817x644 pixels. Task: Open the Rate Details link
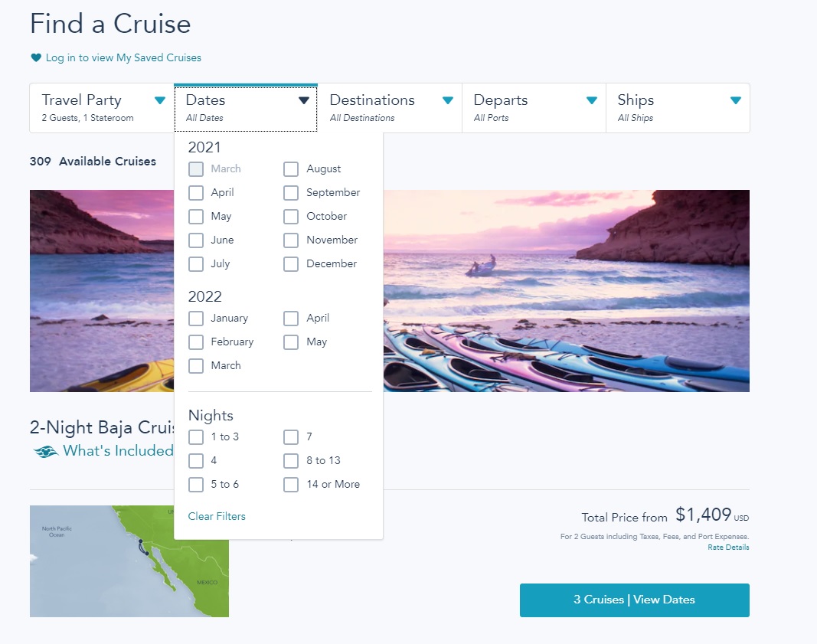pyautogui.click(x=728, y=548)
